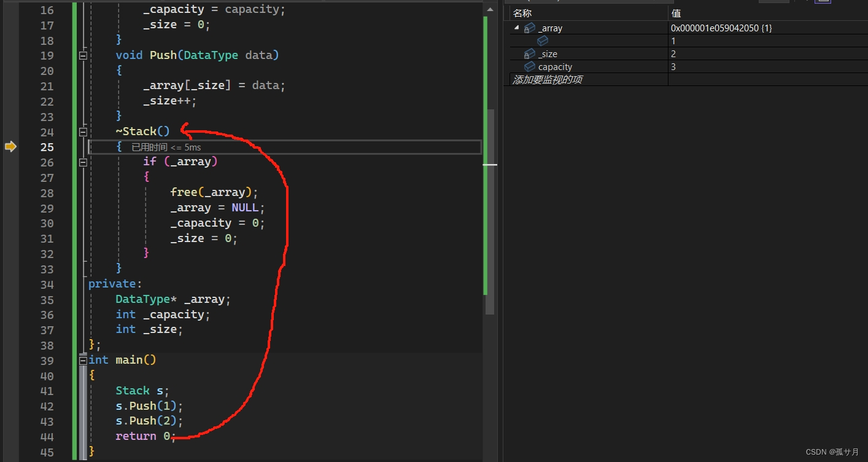This screenshot has width=868, height=462.
Task: Click the 添加要监视的项 field to add a watch
Action: (589, 79)
